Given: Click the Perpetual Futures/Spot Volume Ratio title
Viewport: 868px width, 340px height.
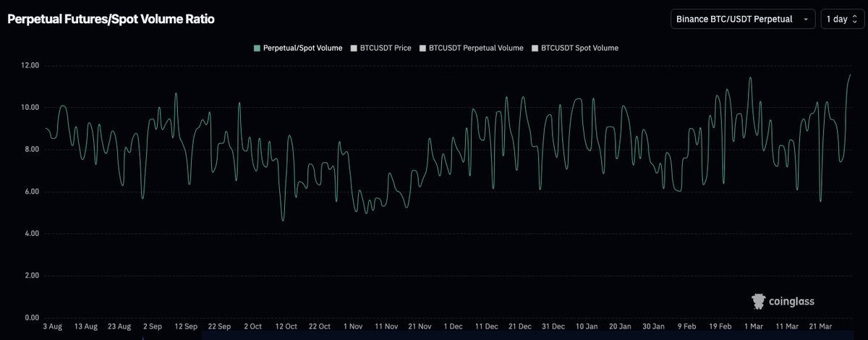Looking at the screenshot, I should 111,20.
